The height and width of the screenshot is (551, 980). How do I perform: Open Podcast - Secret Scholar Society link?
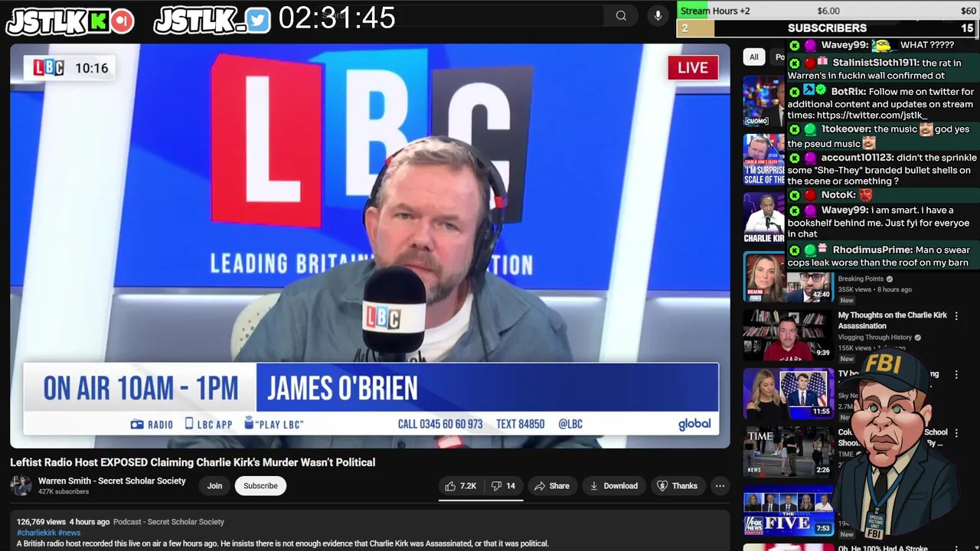pyautogui.click(x=168, y=522)
